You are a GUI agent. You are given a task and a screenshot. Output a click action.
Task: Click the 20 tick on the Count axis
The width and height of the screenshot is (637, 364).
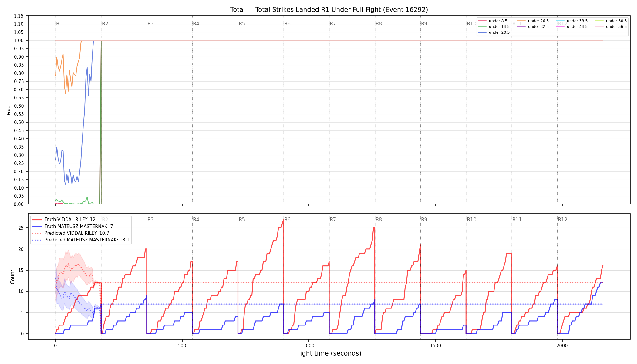coord(21,249)
